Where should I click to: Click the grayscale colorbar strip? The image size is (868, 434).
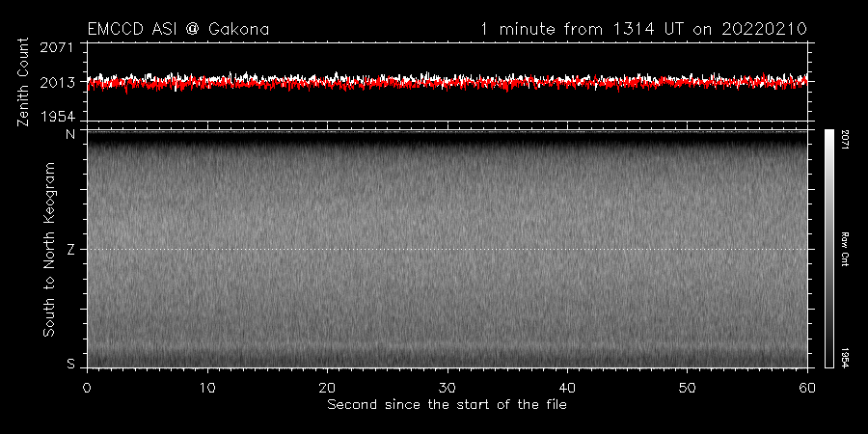coord(828,249)
